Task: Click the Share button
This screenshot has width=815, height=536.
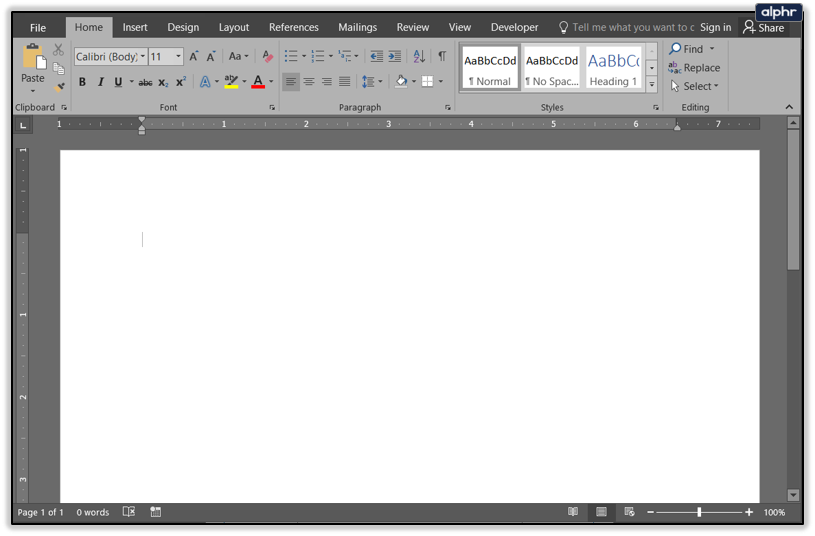Action: coord(764,28)
